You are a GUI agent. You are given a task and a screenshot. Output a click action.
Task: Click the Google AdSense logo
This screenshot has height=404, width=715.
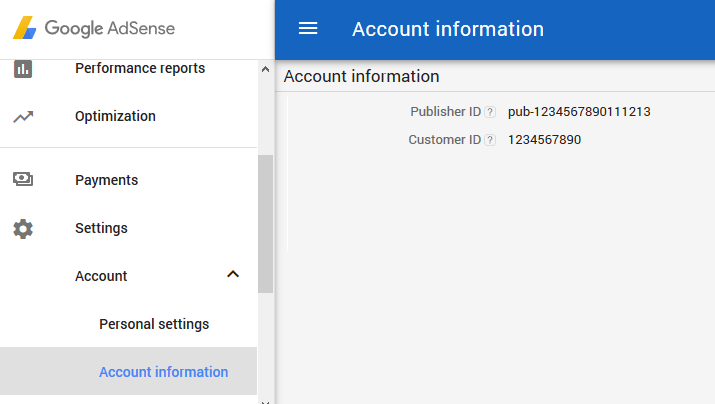[x=94, y=28]
